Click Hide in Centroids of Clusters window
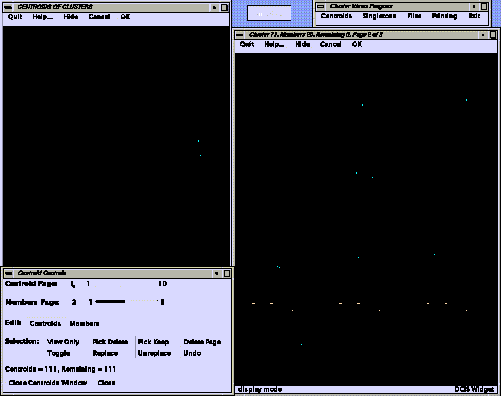The height and width of the screenshot is (396, 501). (71, 17)
